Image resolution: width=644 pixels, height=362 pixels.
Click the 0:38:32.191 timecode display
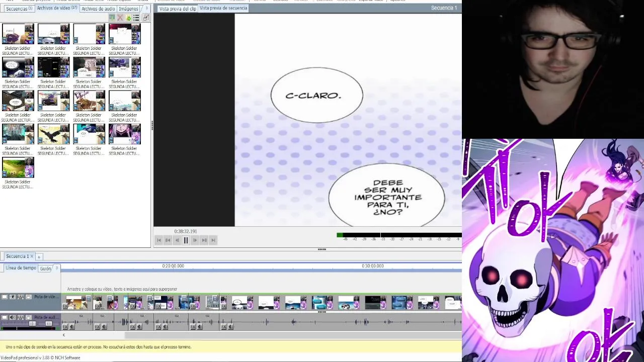(x=186, y=231)
